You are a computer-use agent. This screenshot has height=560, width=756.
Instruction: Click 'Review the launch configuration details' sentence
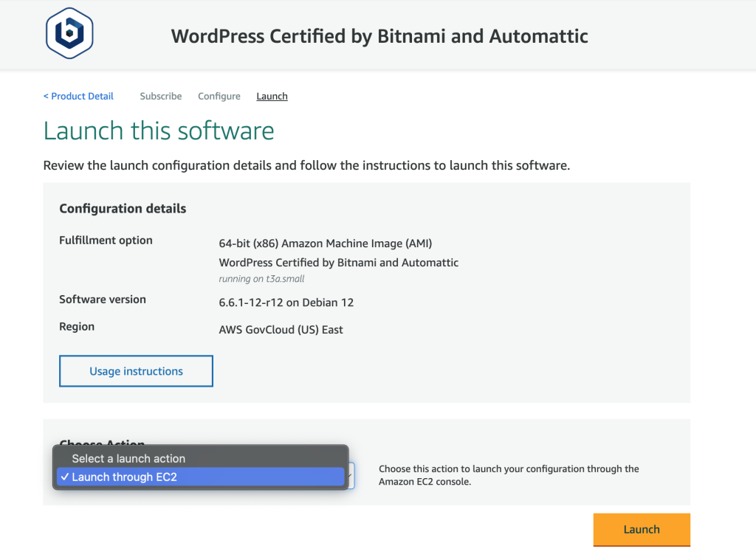[x=306, y=165]
